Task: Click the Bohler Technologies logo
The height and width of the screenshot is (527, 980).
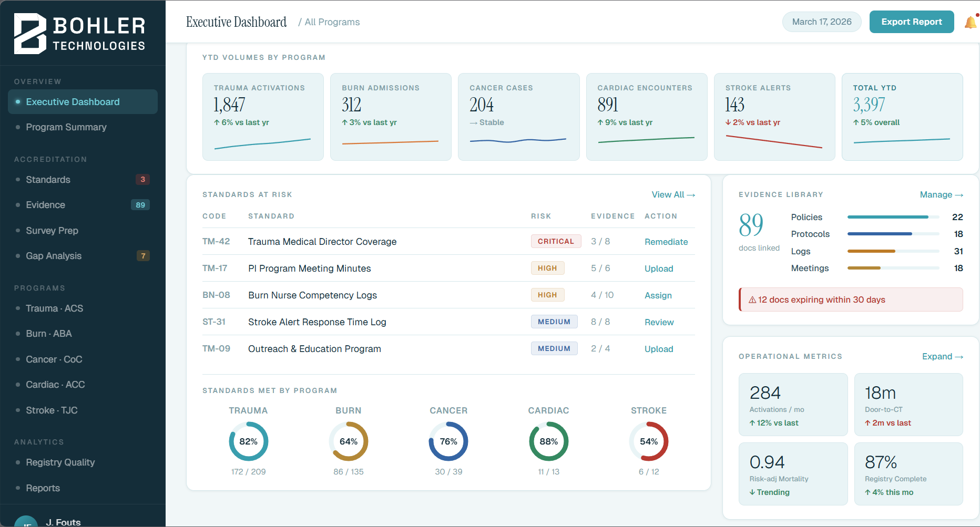Action: pyautogui.click(x=79, y=34)
